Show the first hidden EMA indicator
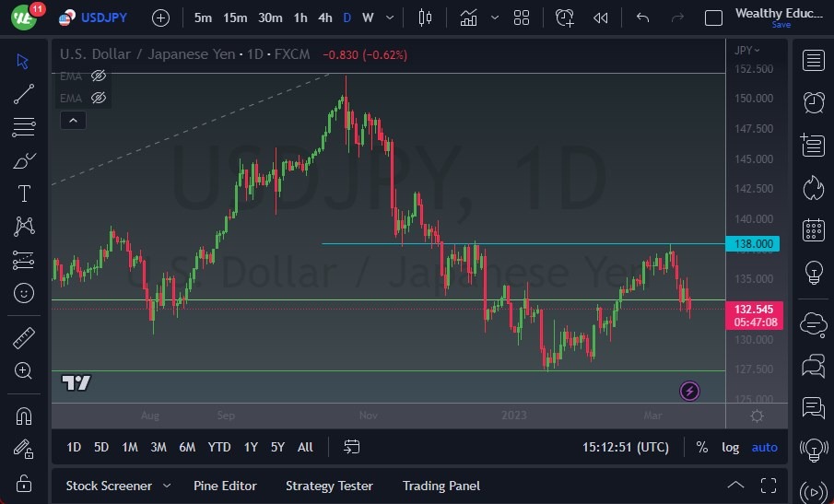834x504 pixels. tap(99, 76)
